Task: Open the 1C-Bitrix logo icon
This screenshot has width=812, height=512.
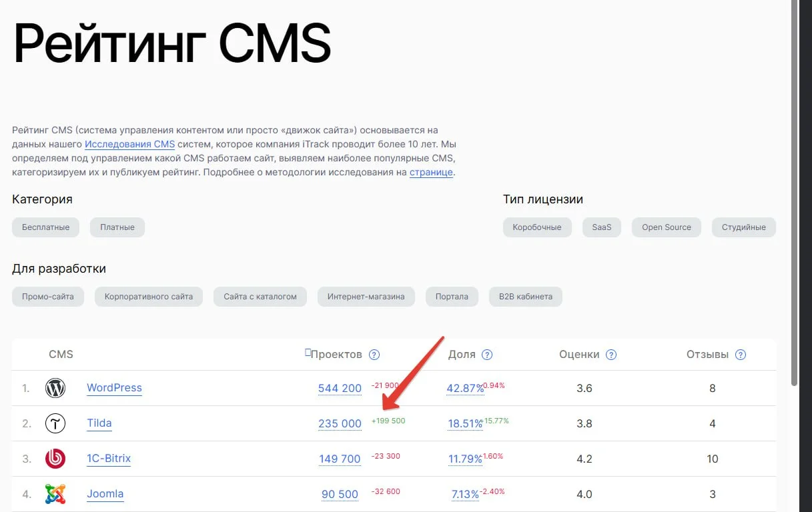Action: coord(55,459)
